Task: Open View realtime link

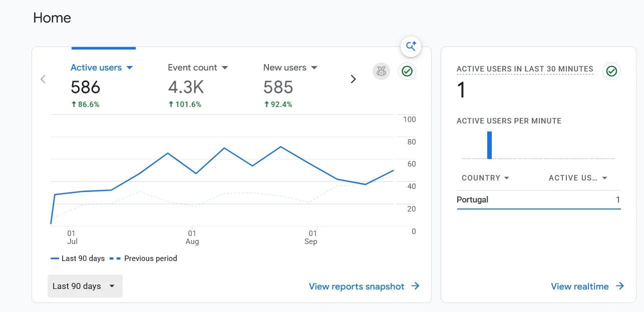Action: pyautogui.click(x=587, y=286)
